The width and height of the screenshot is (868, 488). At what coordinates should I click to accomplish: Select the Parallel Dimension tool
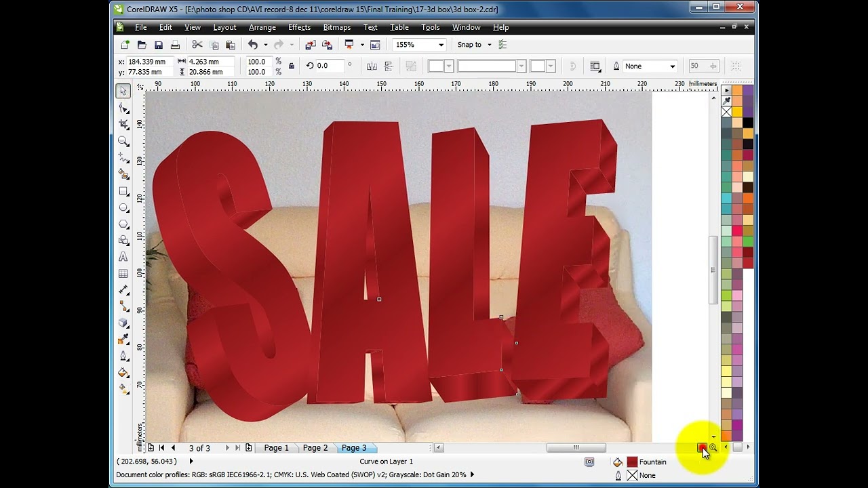[x=123, y=290]
